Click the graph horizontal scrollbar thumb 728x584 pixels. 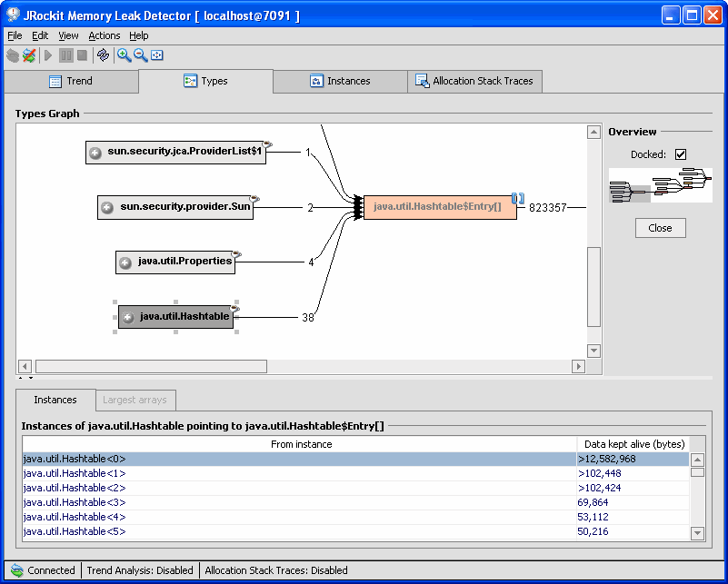(x=152, y=366)
